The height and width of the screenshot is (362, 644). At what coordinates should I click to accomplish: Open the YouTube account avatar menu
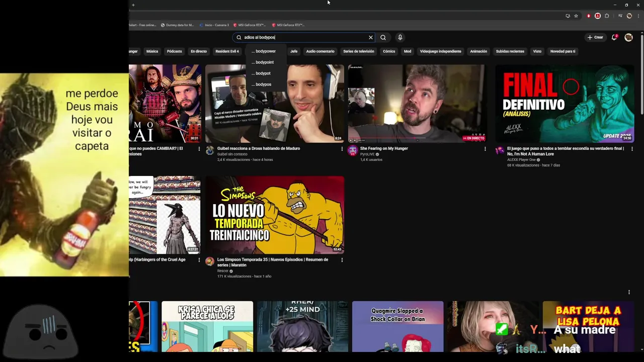coord(628,37)
